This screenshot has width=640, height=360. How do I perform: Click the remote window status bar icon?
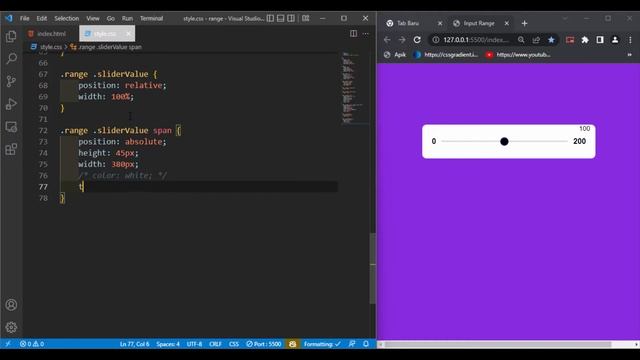pyautogui.click(x=8, y=344)
